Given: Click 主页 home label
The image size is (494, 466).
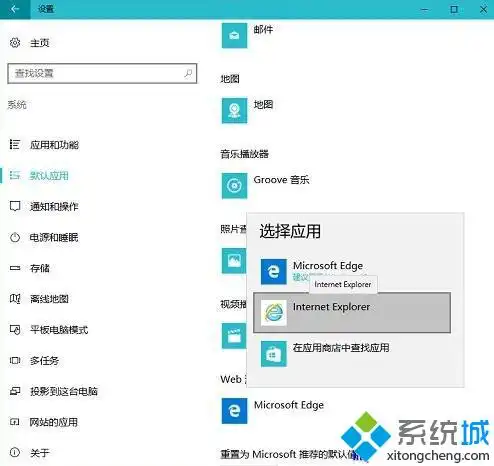Looking at the screenshot, I should [x=40, y=43].
